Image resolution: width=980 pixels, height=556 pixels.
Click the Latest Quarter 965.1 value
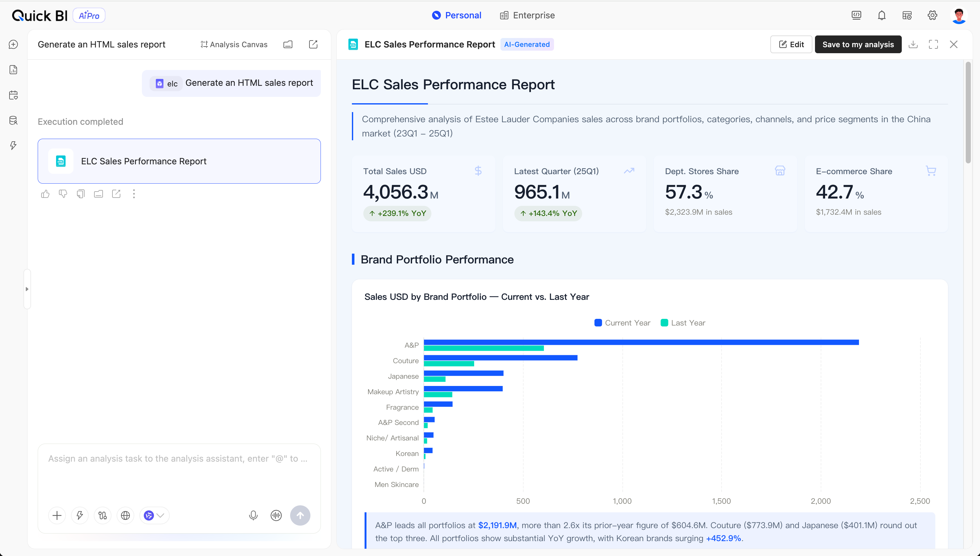click(x=537, y=192)
